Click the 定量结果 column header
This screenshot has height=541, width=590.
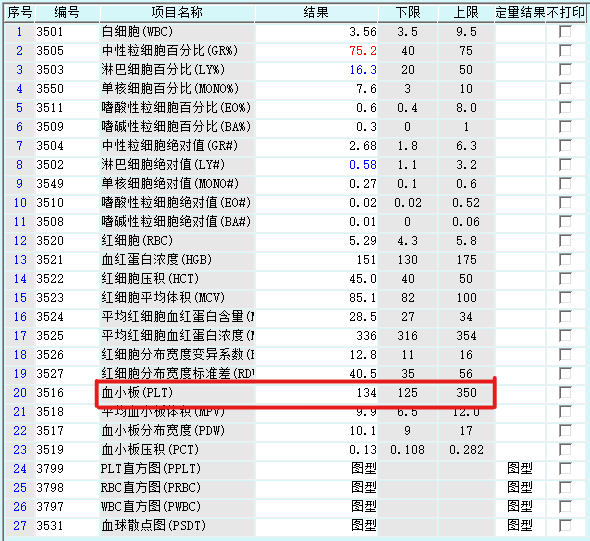click(x=520, y=12)
